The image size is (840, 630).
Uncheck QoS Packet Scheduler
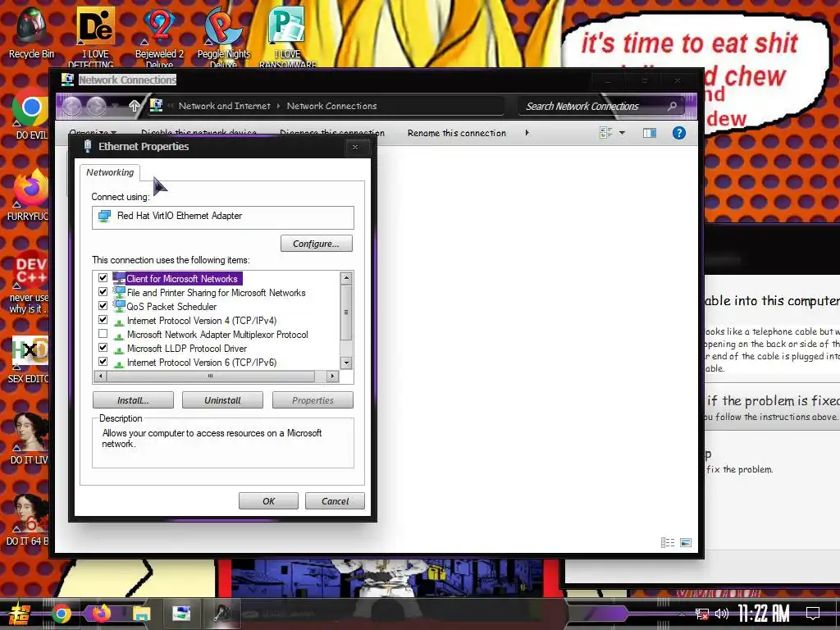pyautogui.click(x=103, y=305)
